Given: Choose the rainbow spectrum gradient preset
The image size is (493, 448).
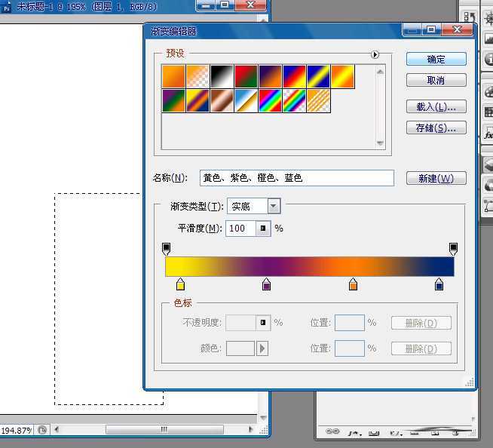Looking at the screenshot, I should tap(270, 100).
